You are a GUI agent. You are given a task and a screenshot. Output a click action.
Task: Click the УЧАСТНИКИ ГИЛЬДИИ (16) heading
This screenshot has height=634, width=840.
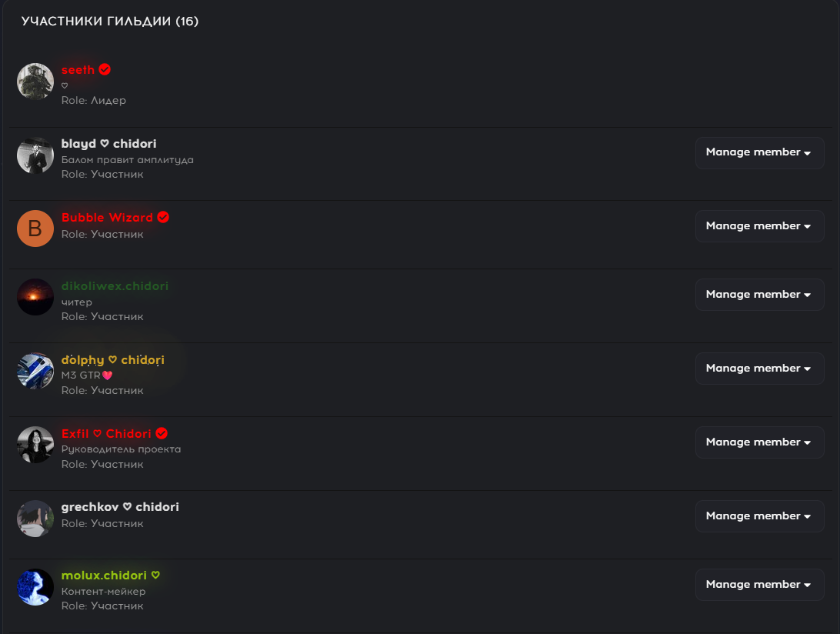(x=110, y=22)
